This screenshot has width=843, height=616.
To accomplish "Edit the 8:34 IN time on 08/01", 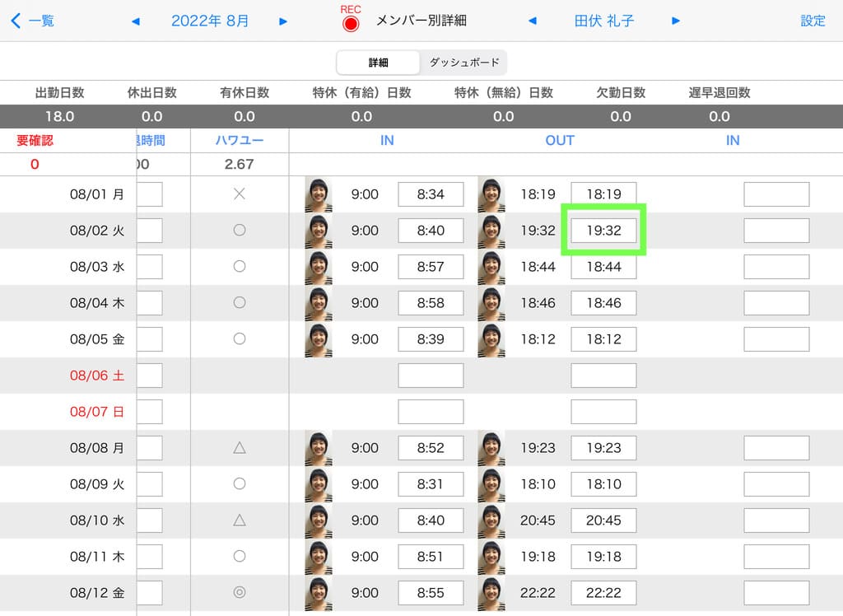I will (431, 194).
